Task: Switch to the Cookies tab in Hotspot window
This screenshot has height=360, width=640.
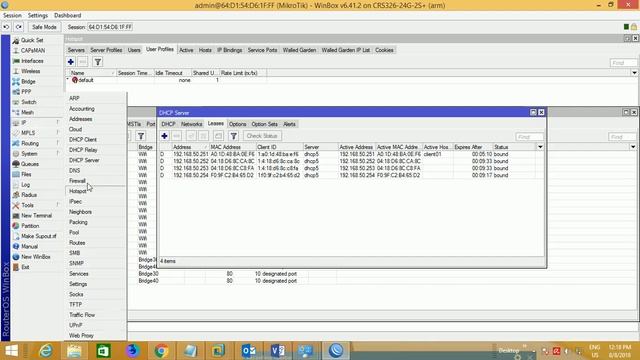Action: [384, 50]
